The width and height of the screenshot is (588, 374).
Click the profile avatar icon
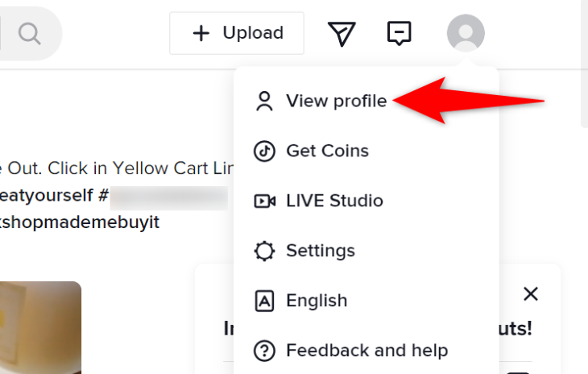pyautogui.click(x=466, y=33)
